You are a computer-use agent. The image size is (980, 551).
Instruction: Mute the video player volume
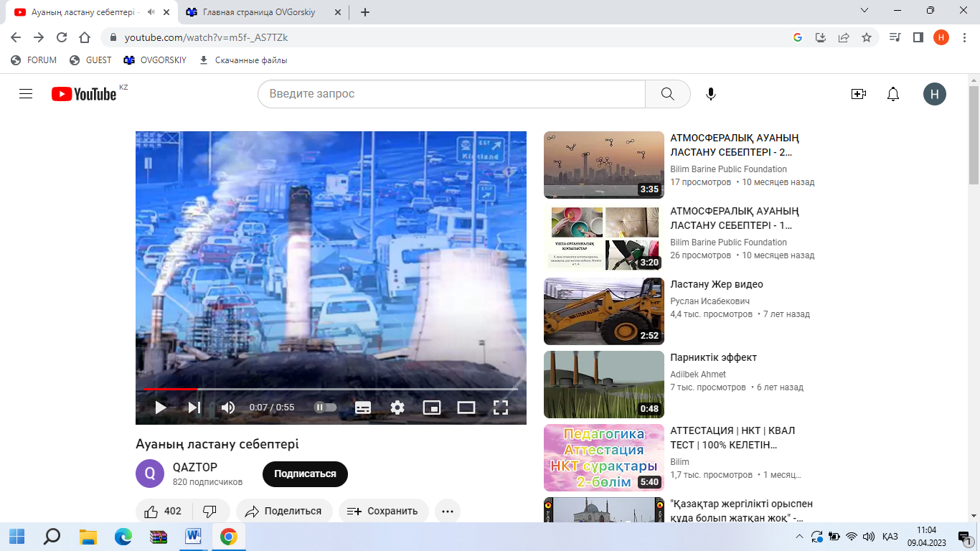pos(228,408)
